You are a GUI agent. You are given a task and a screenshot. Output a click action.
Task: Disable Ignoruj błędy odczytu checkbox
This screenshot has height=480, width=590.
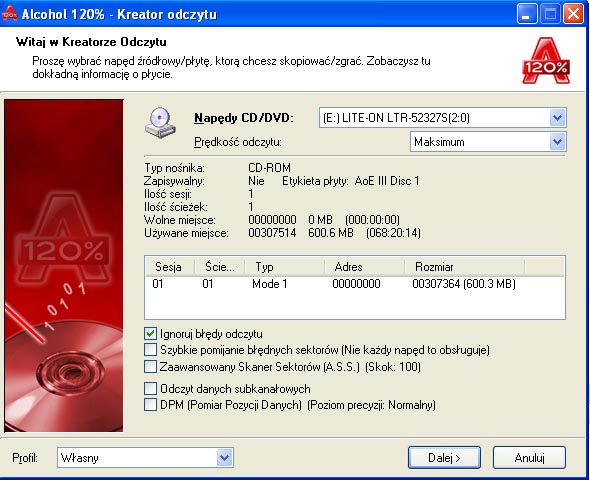(151, 334)
